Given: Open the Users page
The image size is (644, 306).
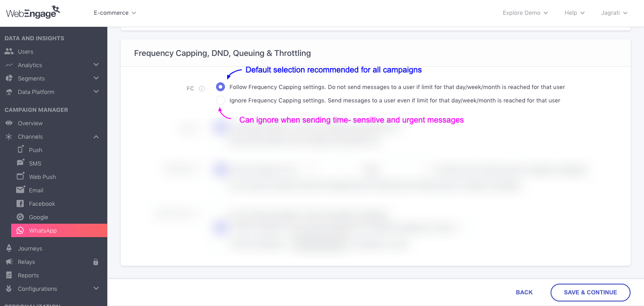Looking at the screenshot, I should (25, 51).
